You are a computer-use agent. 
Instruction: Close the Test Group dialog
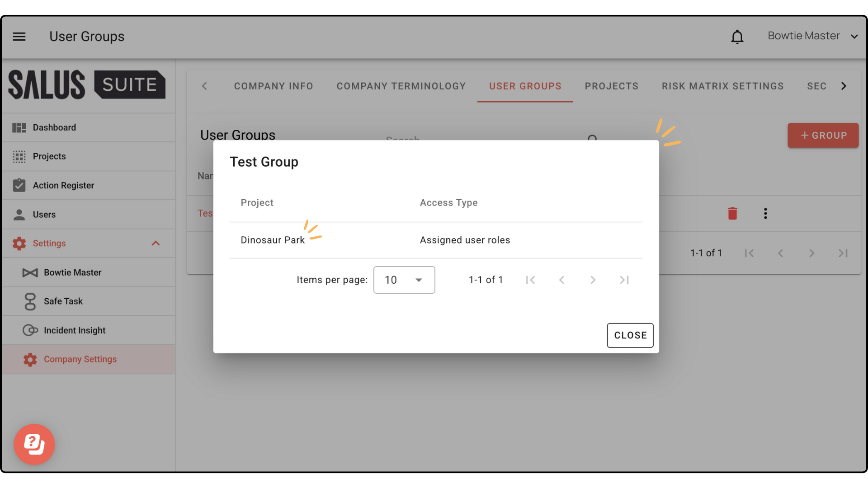point(630,335)
